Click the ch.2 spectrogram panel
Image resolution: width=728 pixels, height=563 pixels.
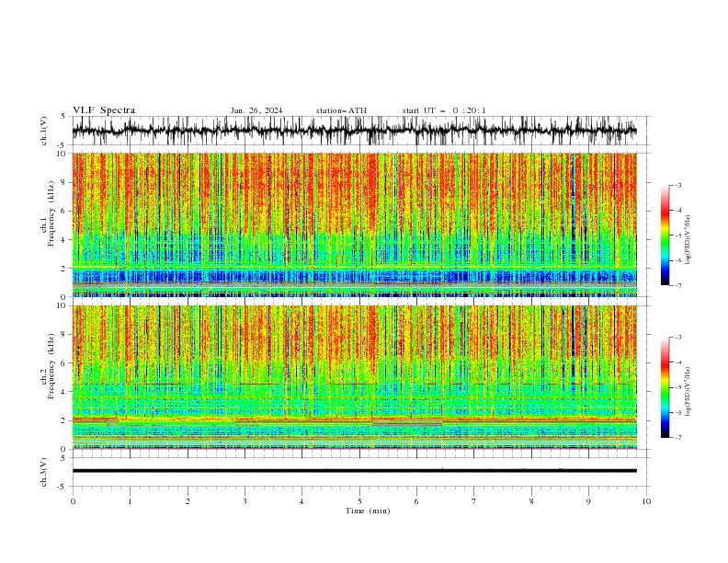355,377
